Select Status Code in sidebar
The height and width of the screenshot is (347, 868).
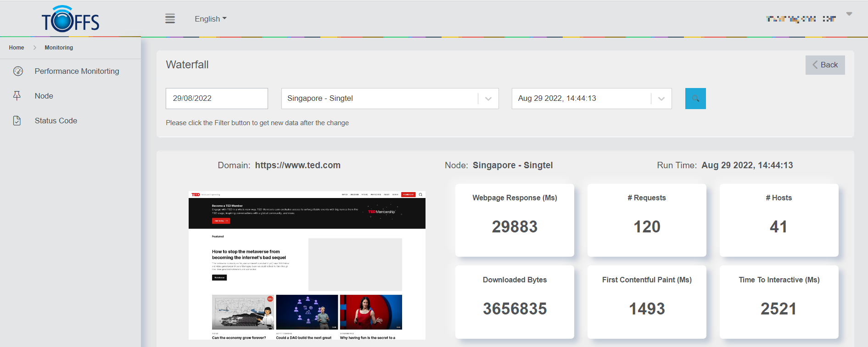[x=56, y=121]
